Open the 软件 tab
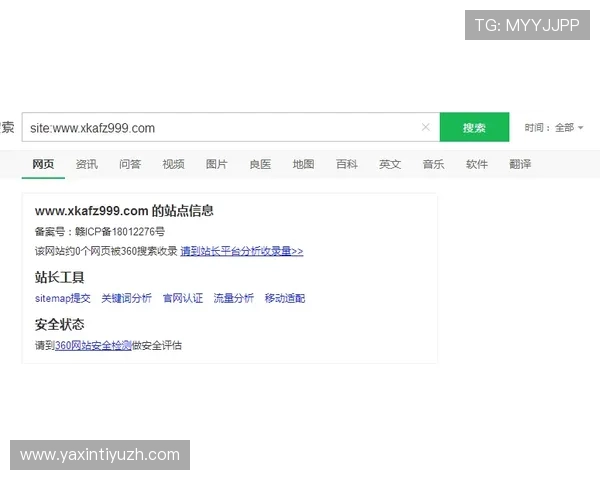The image size is (600, 480). [x=477, y=164]
